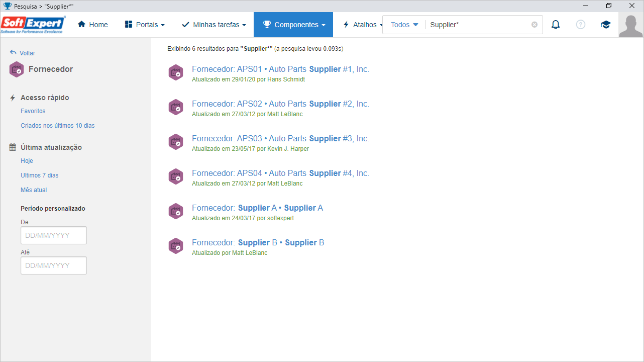This screenshot has height=362, width=644.
Task: Click the supplier icon beside APS03 result
Action: coord(175,142)
